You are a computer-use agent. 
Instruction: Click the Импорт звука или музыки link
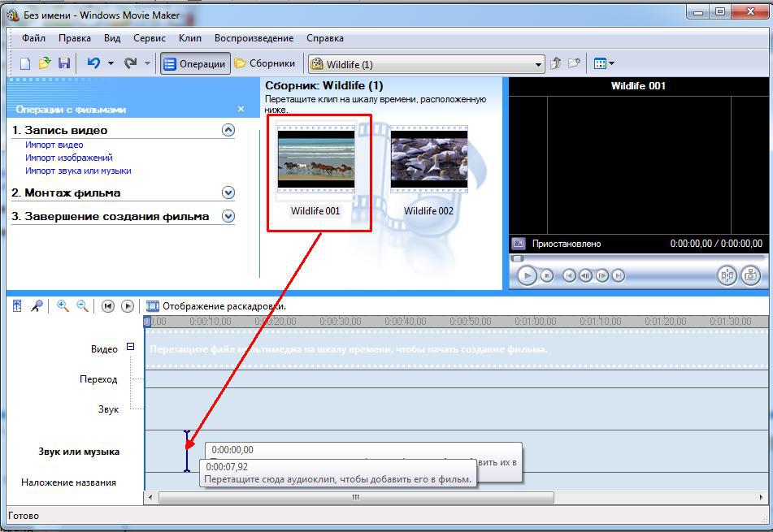(x=78, y=171)
